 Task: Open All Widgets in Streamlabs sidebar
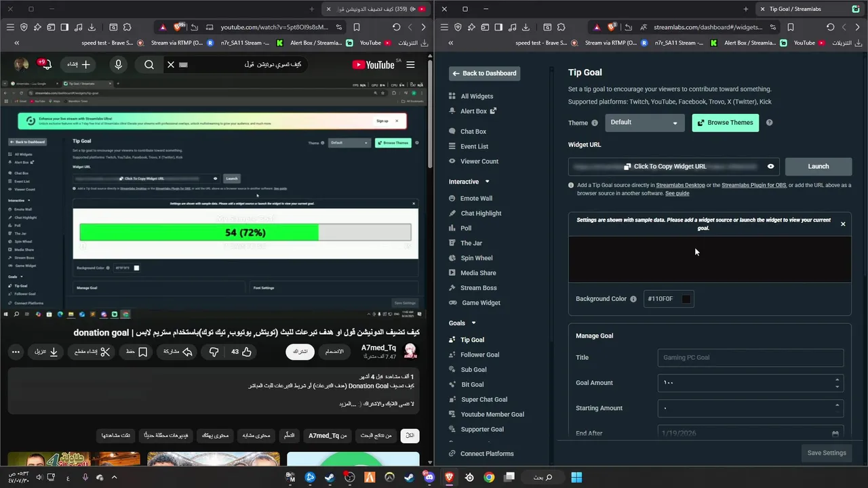coord(471,96)
